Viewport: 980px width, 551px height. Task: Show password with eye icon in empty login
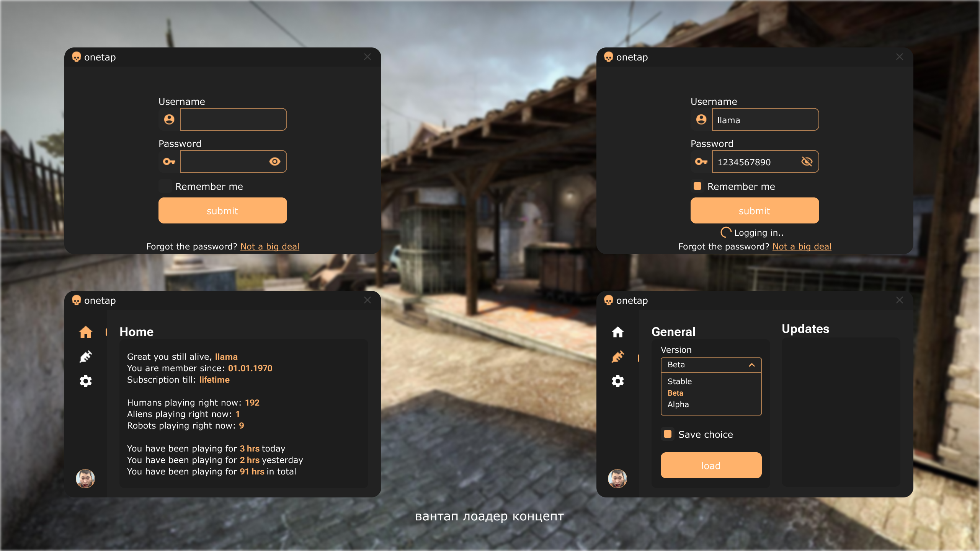[275, 161]
